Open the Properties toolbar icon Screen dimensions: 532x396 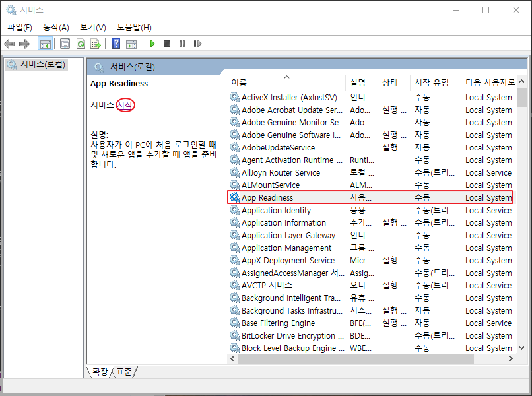pyautogui.click(x=65, y=44)
